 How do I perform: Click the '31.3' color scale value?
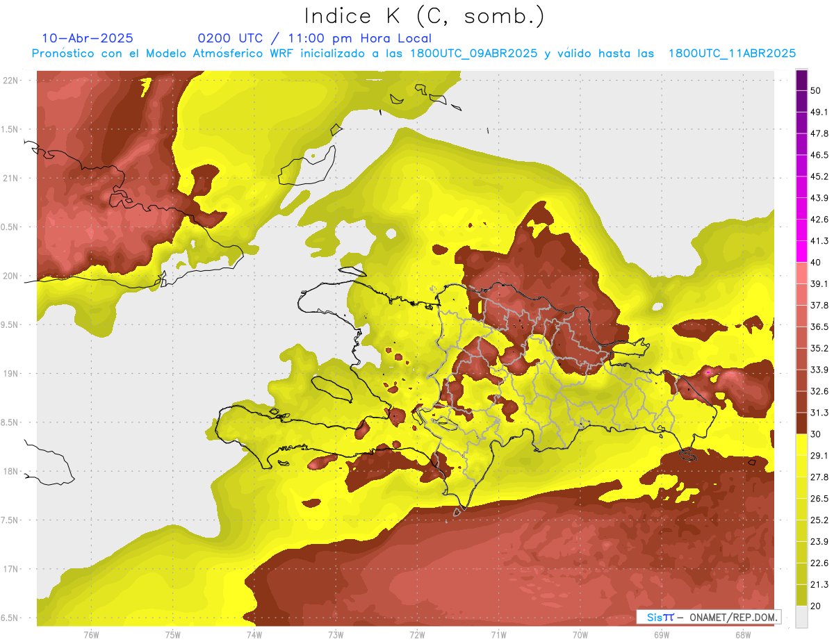coord(819,413)
